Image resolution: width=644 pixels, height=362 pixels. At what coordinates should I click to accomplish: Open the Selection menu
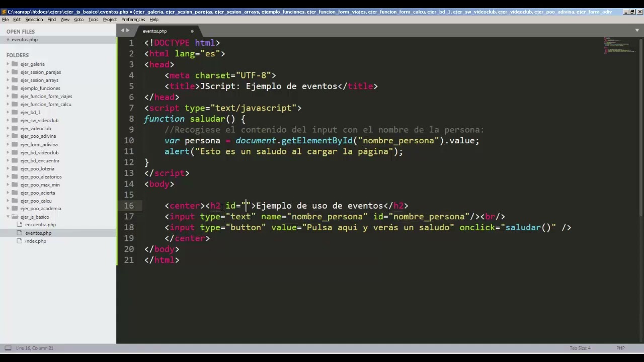[34, 20]
